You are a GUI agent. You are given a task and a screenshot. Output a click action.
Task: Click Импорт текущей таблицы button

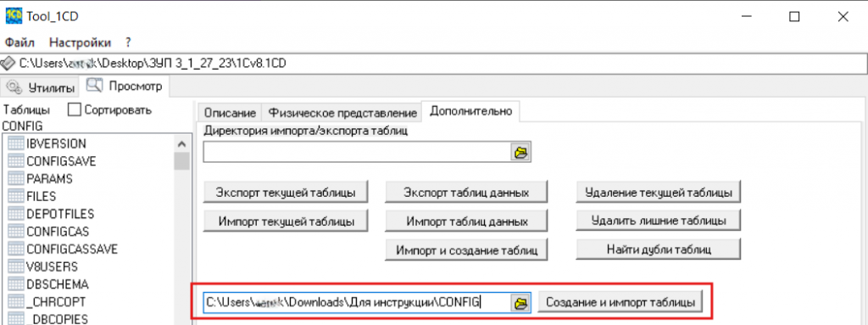click(285, 221)
